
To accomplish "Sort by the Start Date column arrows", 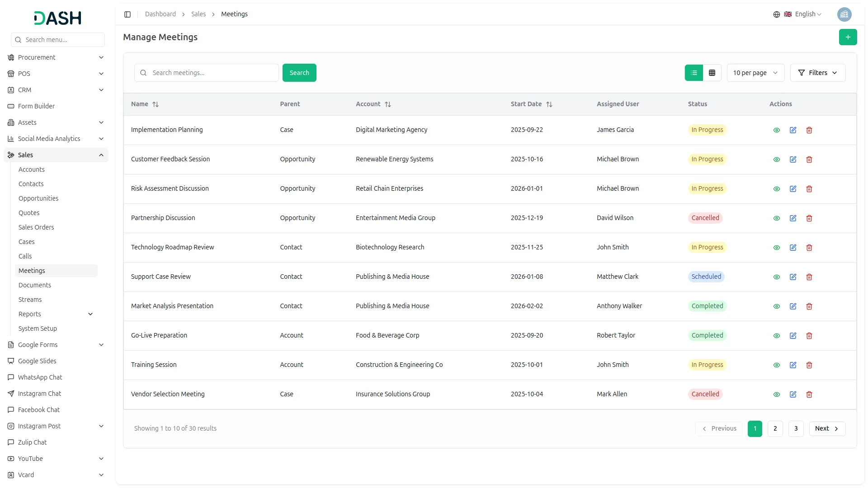I will point(549,104).
